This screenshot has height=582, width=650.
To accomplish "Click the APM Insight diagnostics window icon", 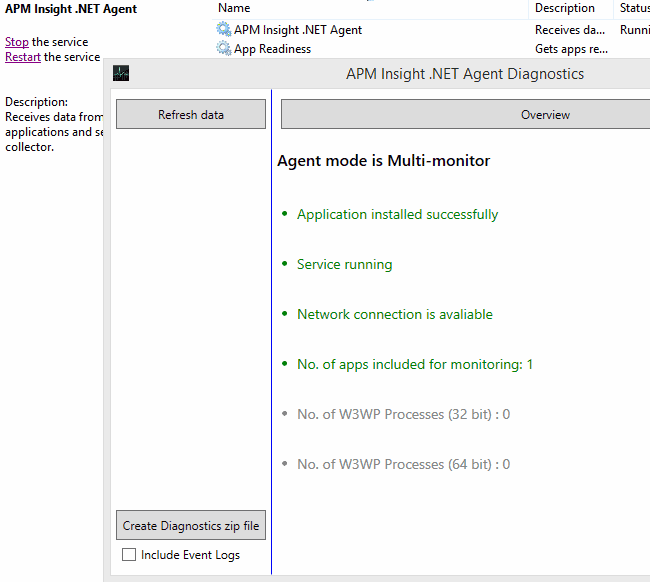I will tap(121, 73).
